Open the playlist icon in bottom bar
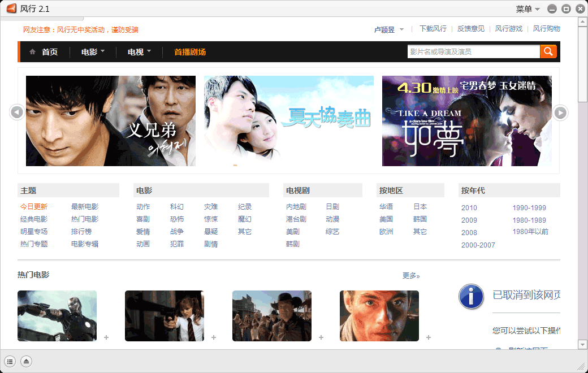588x373 pixels. click(10, 361)
